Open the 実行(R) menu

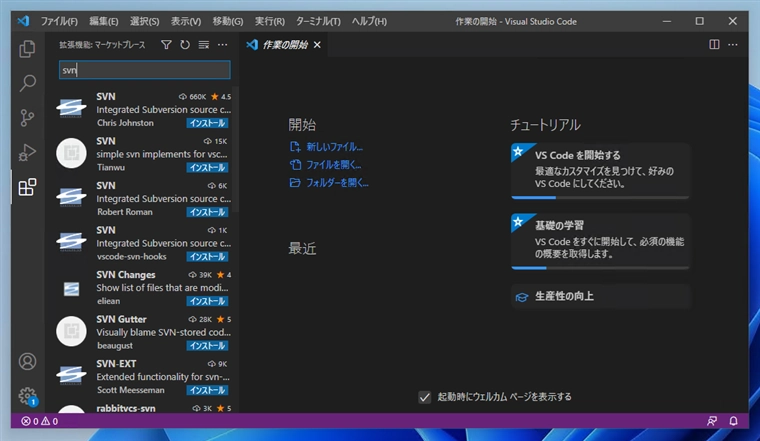pos(270,21)
